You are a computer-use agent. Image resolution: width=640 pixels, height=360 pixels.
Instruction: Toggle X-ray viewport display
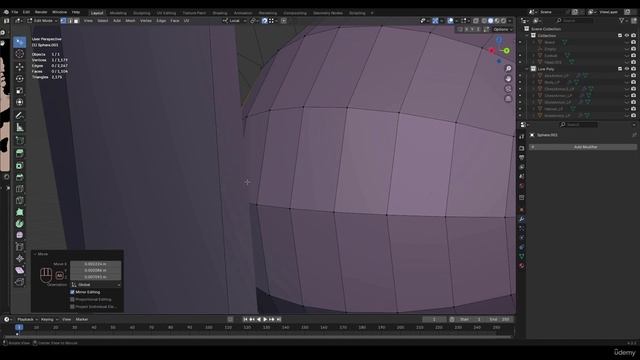point(476,20)
